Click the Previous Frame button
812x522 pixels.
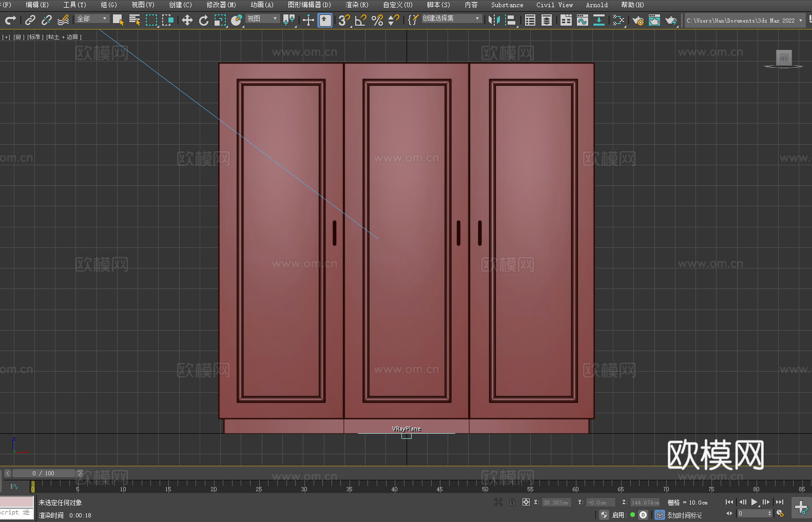(742, 502)
